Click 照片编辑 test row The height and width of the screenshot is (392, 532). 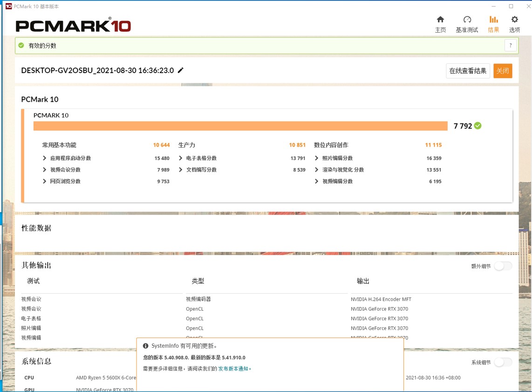(x=31, y=328)
